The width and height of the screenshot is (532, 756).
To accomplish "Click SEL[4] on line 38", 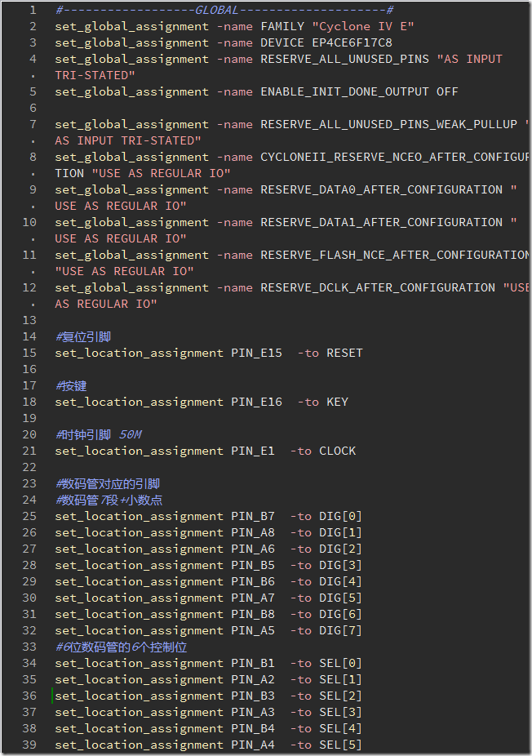I will [x=340, y=729].
